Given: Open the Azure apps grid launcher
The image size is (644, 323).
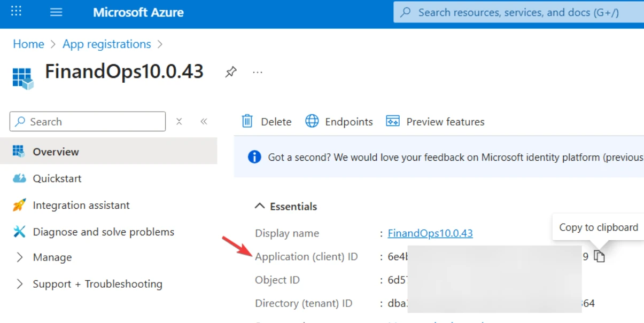Looking at the screenshot, I should click(17, 12).
